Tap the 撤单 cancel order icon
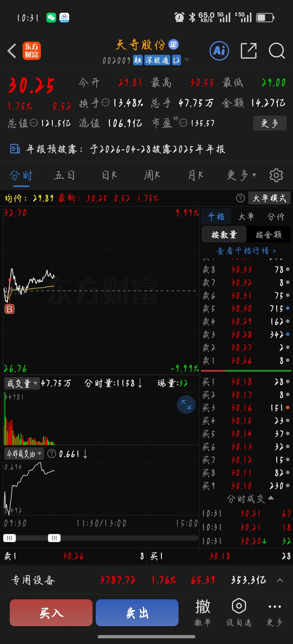This screenshot has height=644, width=293. click(x=203, y=612)
